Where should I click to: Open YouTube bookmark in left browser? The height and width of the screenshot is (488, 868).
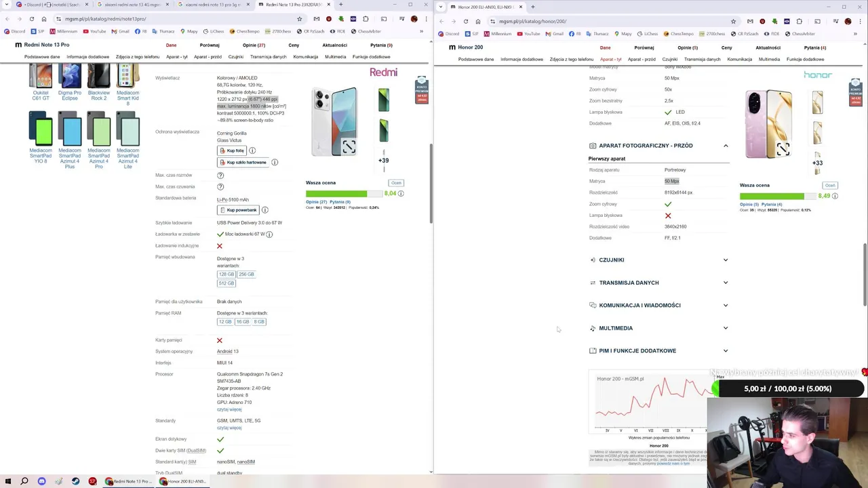click(x=95, y=31)
